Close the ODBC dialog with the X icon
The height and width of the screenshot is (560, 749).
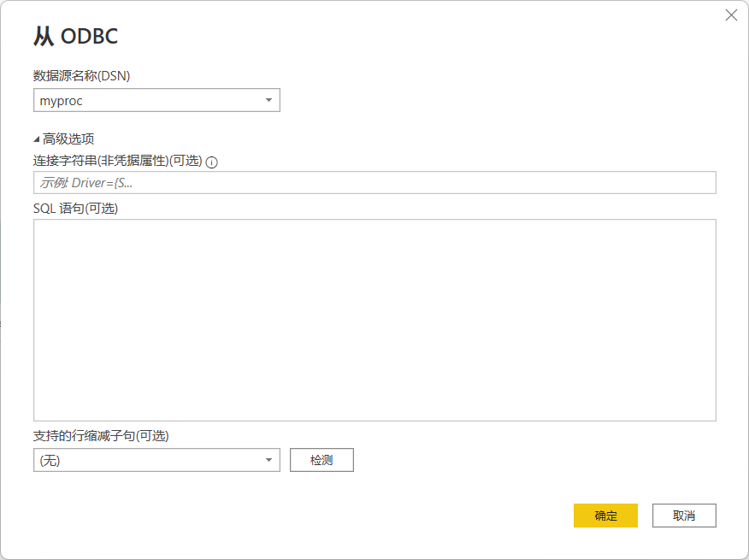[x=731, y=15]
